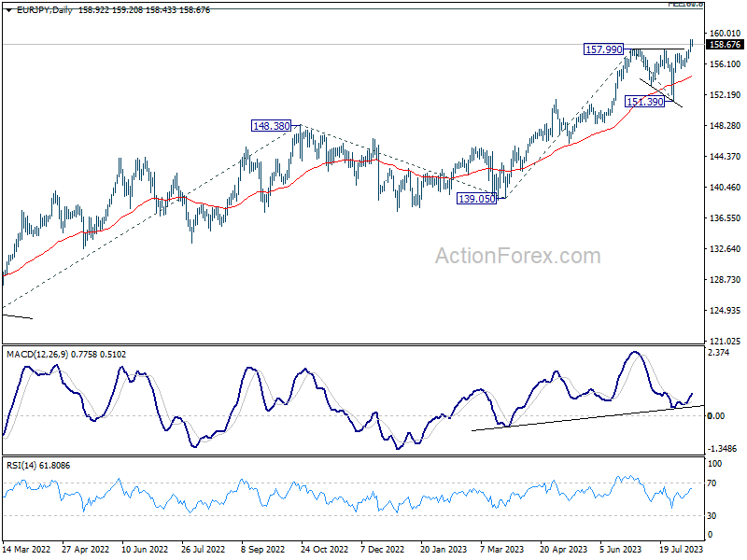Screen dimensions: 747x560
Task: Click the 128.730 price axis value
Action: [x=726, y=279]
